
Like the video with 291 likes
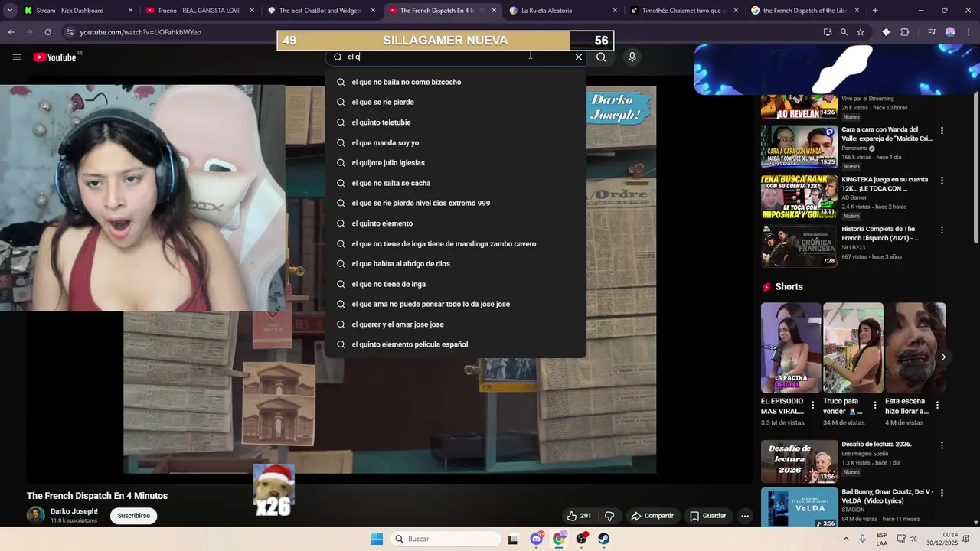[x=578, y=516]
